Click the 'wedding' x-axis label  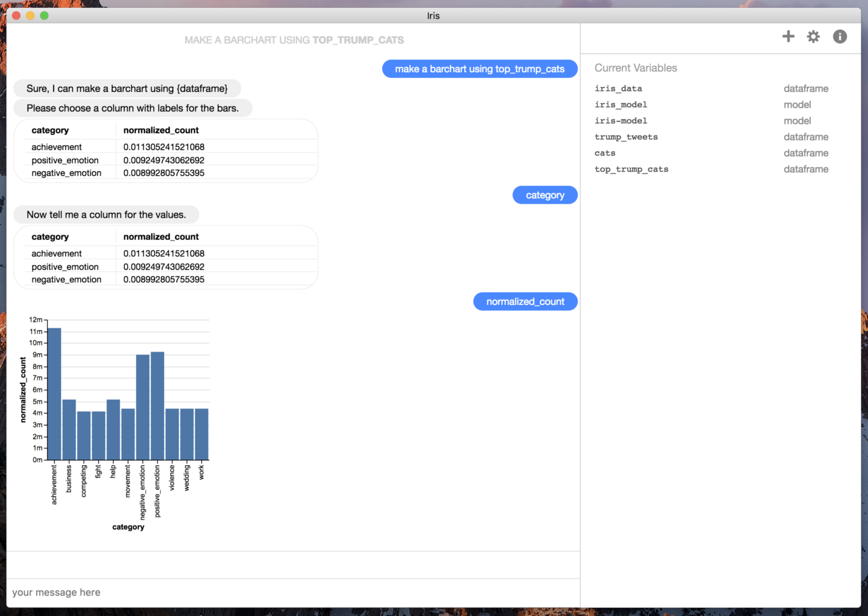tap(187, 478)
